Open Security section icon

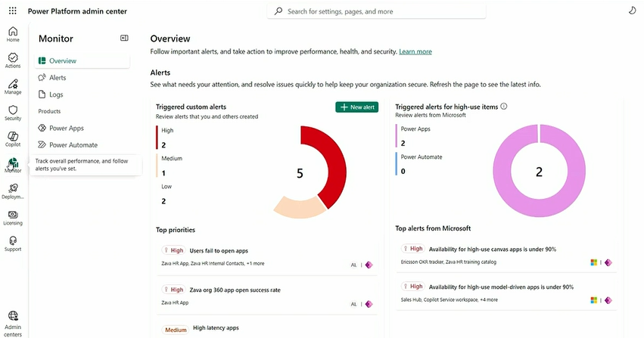(13, 113)
